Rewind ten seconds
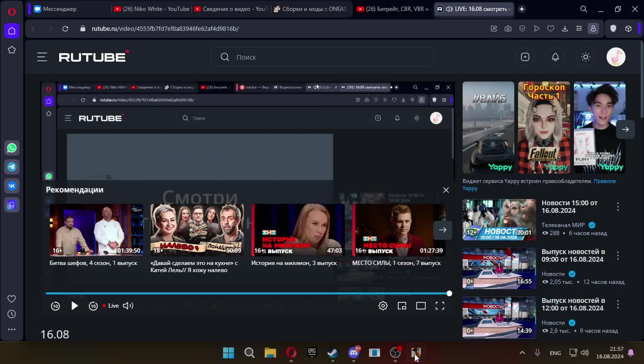The width and height of the screenshot is (644, 364). [55, 306]
